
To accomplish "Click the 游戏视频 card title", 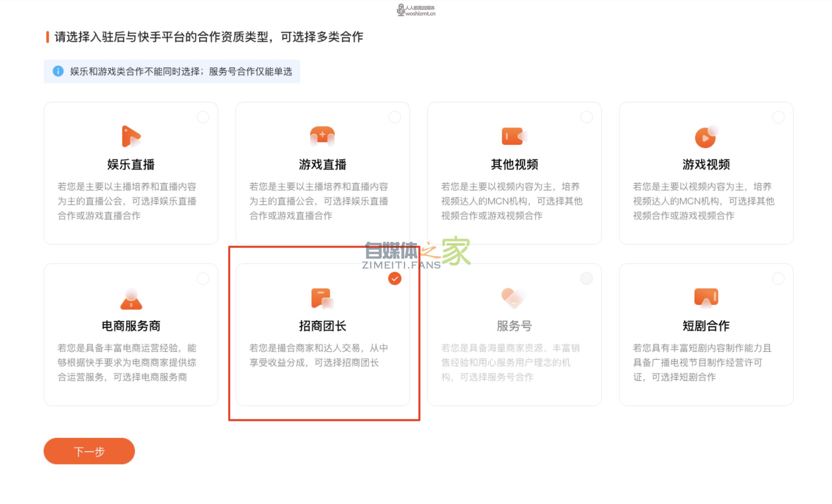I will tap(706, 164).
